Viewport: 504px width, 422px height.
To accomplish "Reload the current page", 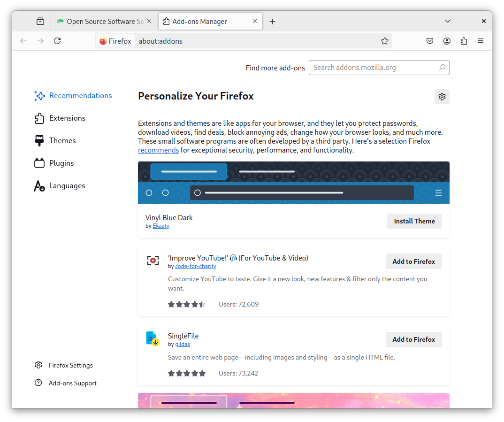I will click(x=57, y=41).
